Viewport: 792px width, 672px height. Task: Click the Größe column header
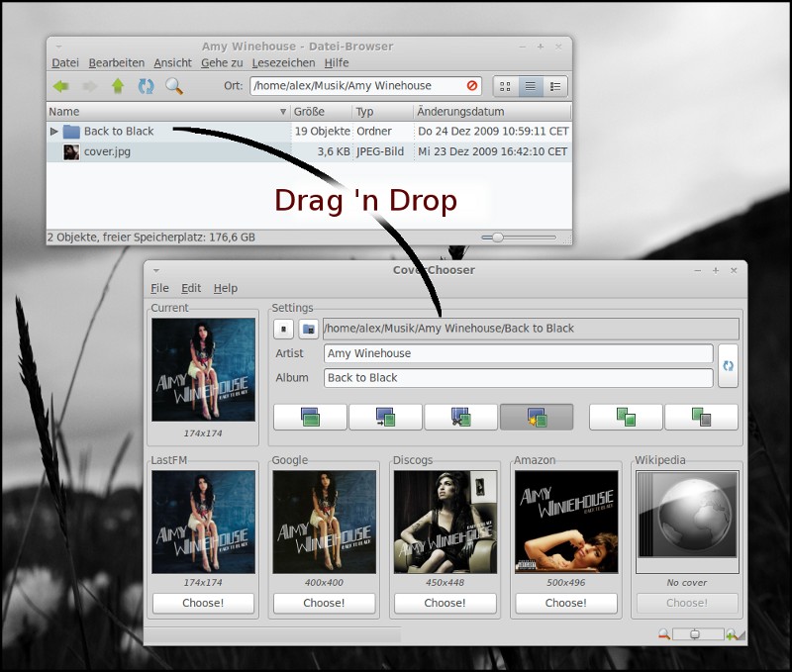tap(321, 112)
